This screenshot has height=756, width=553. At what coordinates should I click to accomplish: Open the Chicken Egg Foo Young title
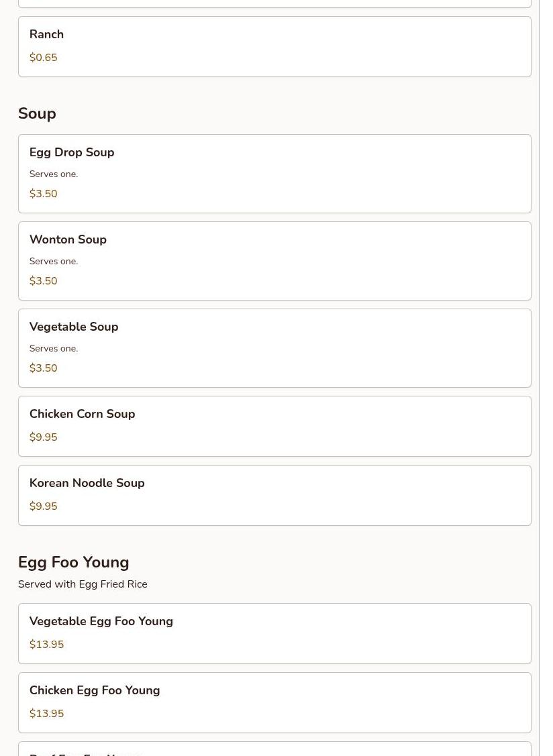[94, 690]
